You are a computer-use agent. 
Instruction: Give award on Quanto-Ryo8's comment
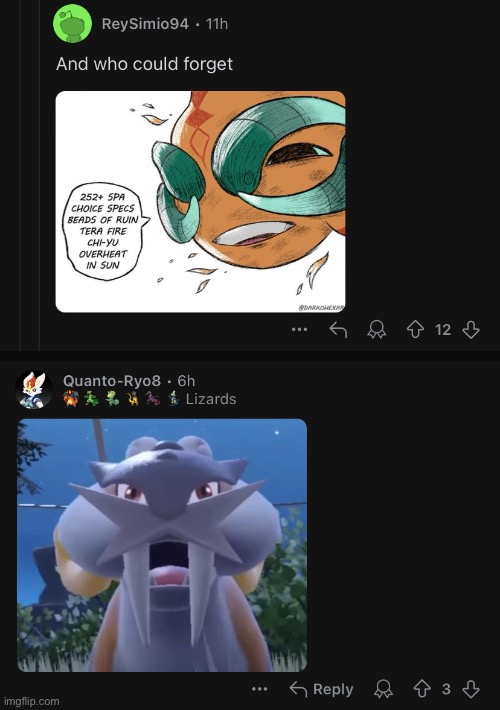pos(383,689)
